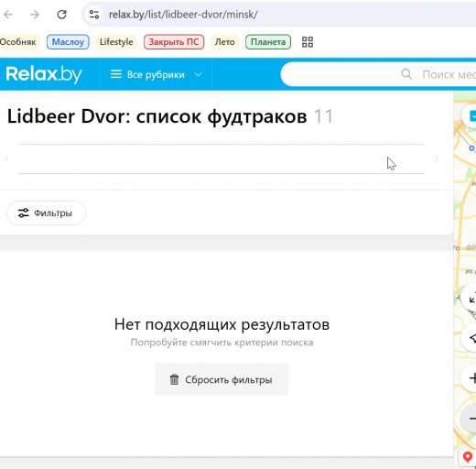
Task: Open the Лето bookmark
Action: pyautogui.click(x=224, y=42)
